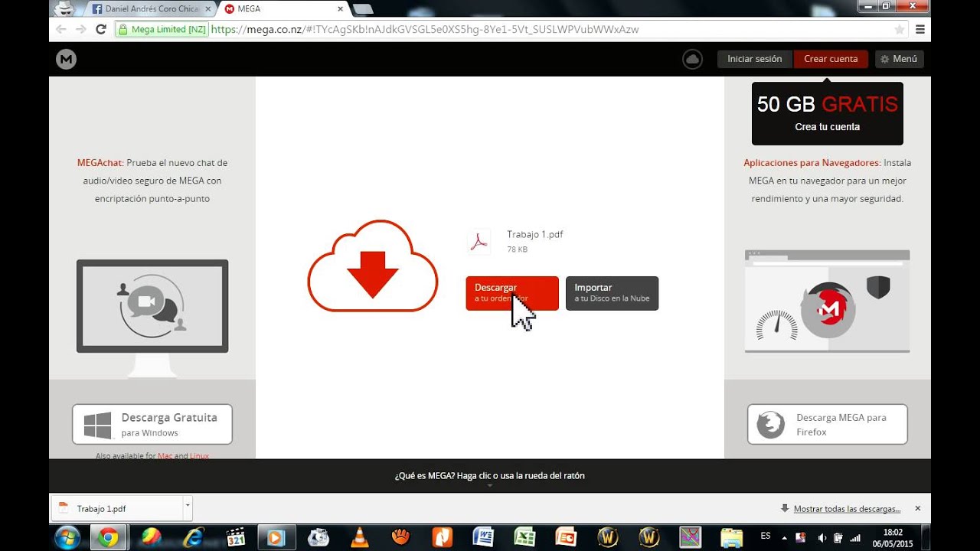The image size is (980, 551).
Task: Open VLC media player from the taskbar
Action: [x=359, y=537]
